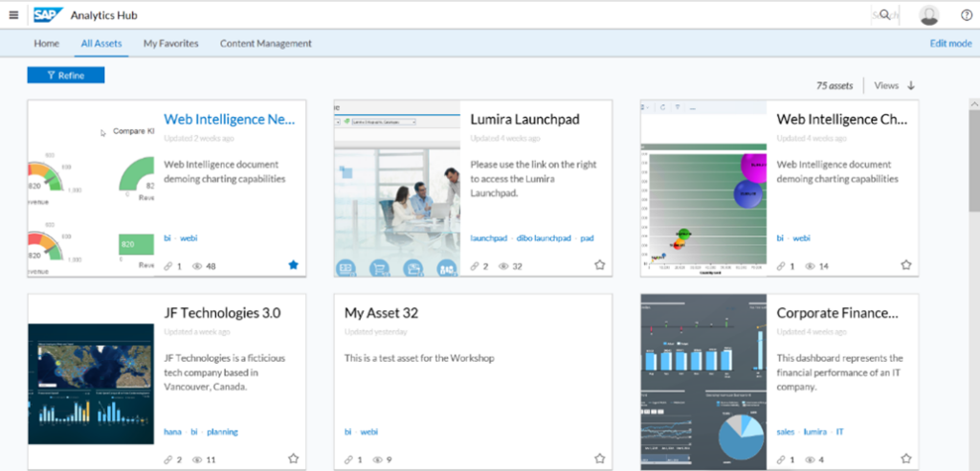Click the bi tag on Web Intelligence Ne... card
This screenshot has height=471, width=980.
click(167, 238)
